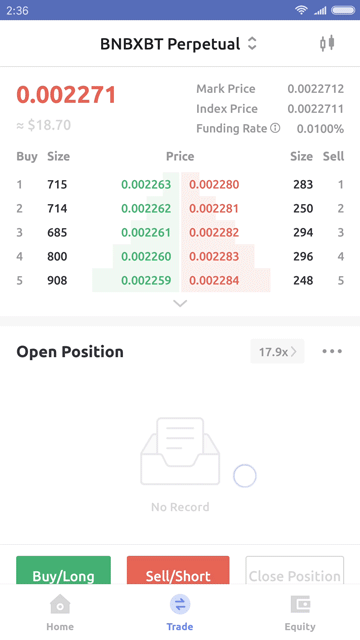Tap the Close Position button
This screenshot has height=640, width=360.
295,571
